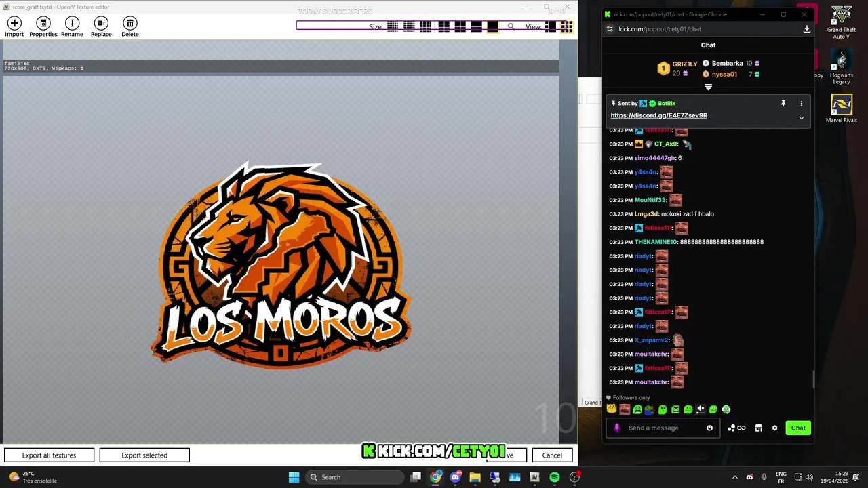Open texture Properties in OpenIV
The width and height of the screenshot is (868, 488).
coord(43,27)
